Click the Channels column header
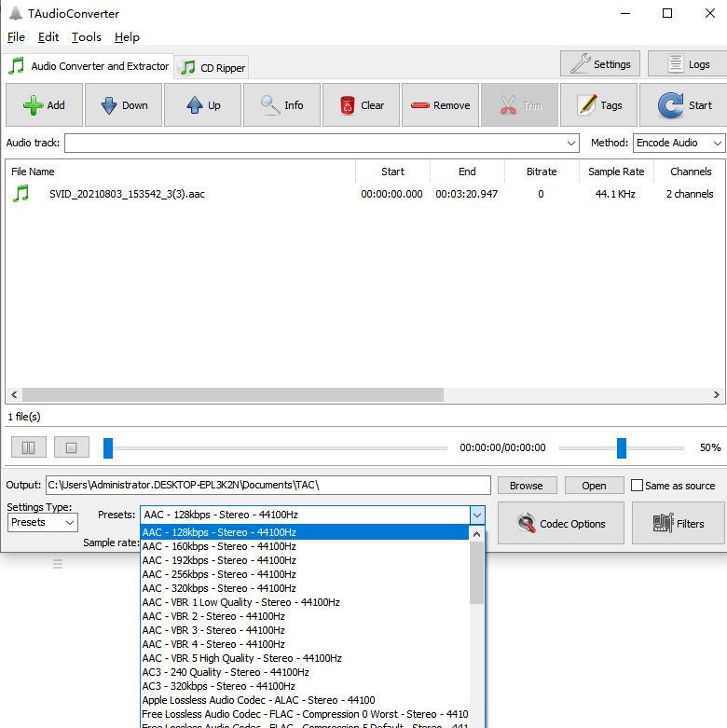The image size is (727, 728). 690,172
